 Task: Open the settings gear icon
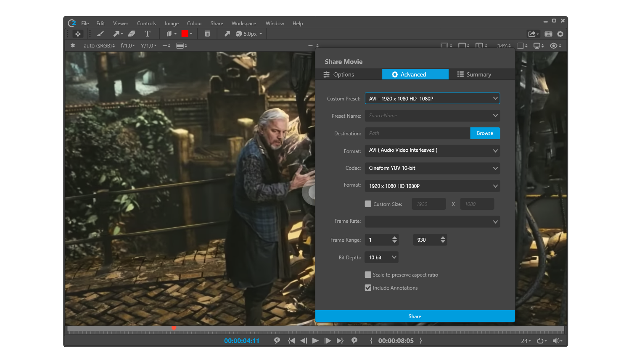(560, 34)
